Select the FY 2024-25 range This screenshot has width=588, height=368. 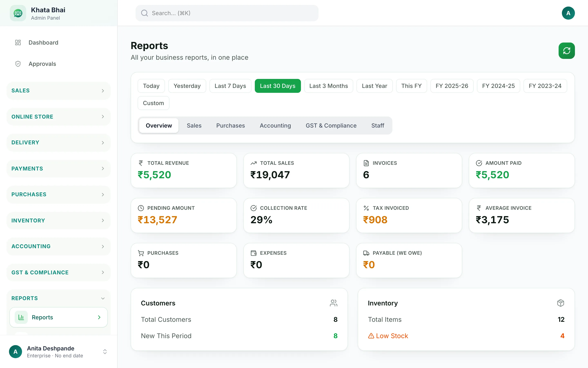click(x=498, y=86)
